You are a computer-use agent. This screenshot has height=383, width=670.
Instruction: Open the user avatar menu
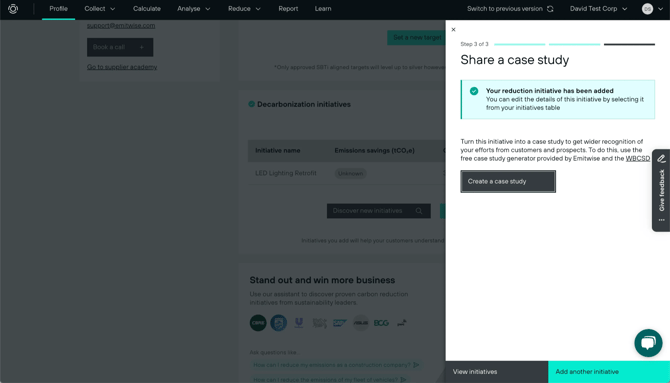[647, 9]
